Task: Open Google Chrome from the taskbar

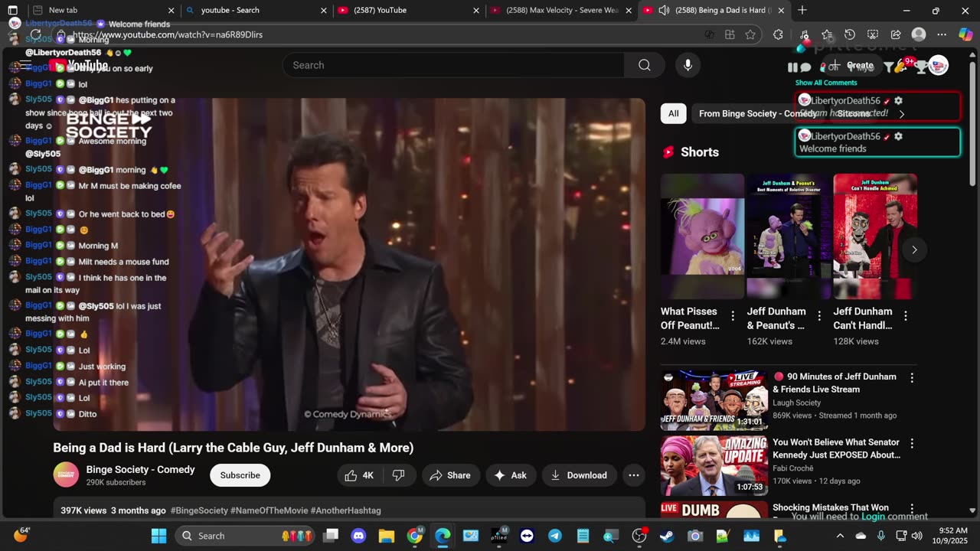Action: (x=415, y=536)
